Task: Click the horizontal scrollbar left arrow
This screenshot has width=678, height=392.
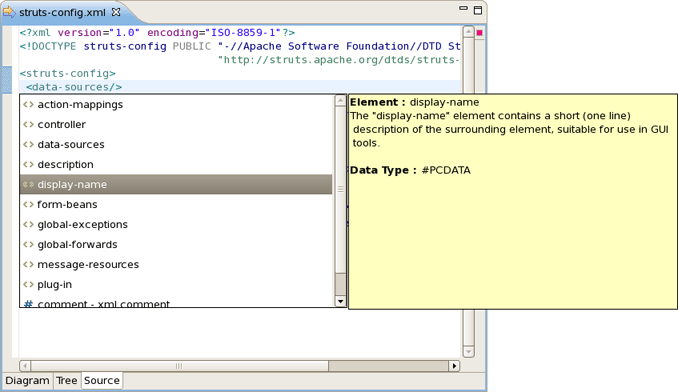Action: click(25, 366)
